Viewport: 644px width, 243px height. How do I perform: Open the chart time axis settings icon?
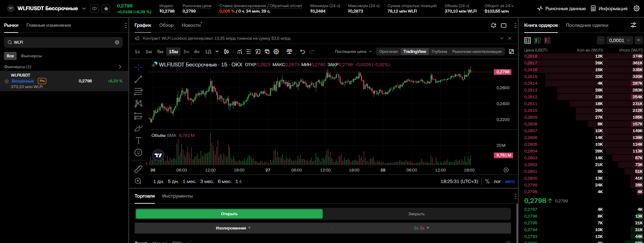coord(506,170)
